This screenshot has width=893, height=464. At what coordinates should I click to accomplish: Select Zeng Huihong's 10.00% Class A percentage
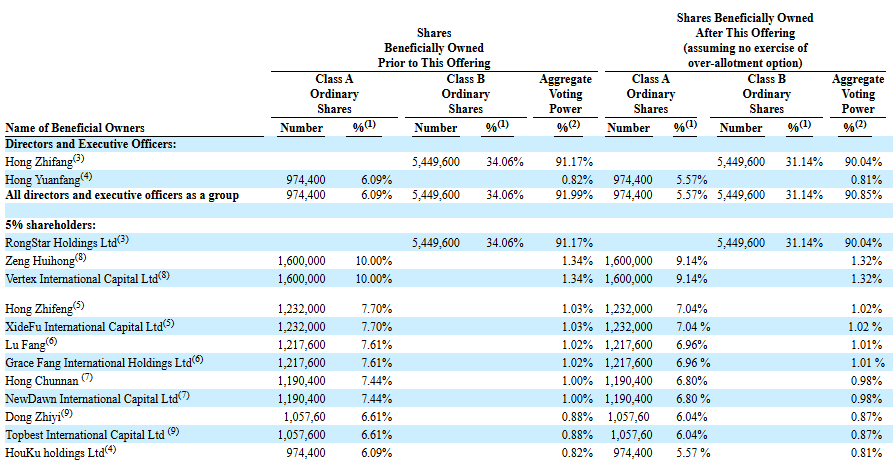click(x=374, y=261)
